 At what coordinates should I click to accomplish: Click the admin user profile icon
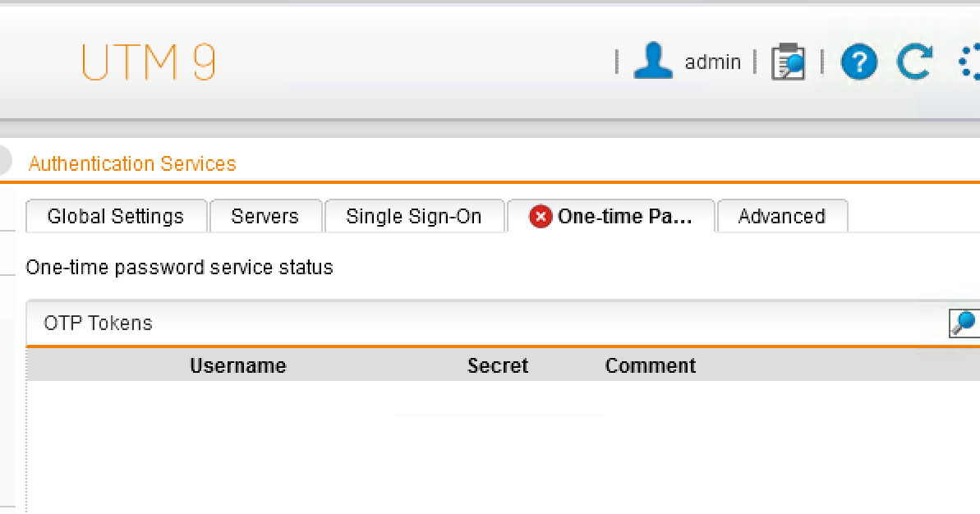(653, 62)
